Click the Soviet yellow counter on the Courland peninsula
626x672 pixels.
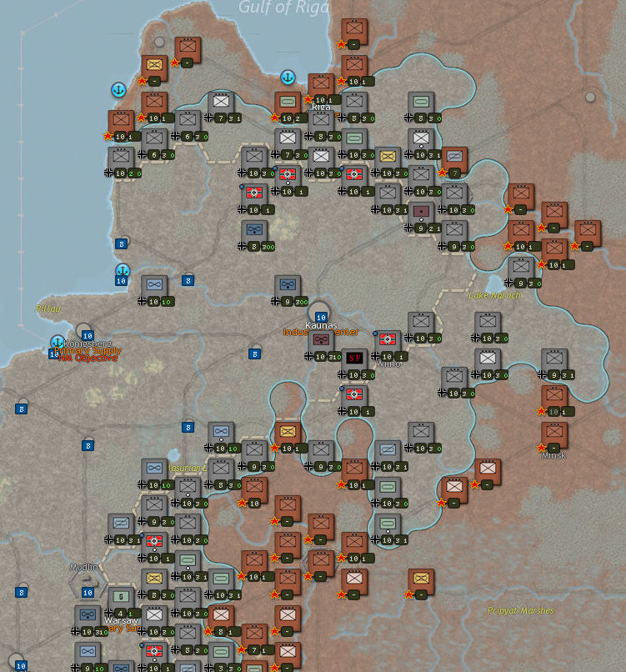[154, 64]
